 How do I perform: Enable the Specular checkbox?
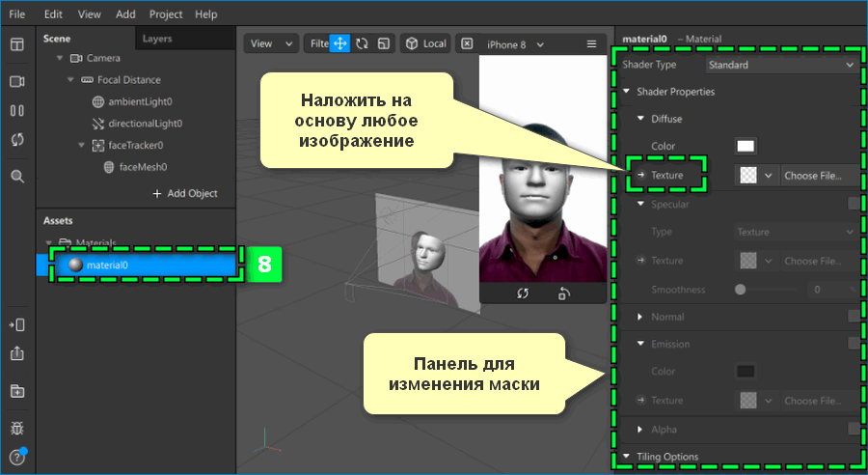coord(853,204)
